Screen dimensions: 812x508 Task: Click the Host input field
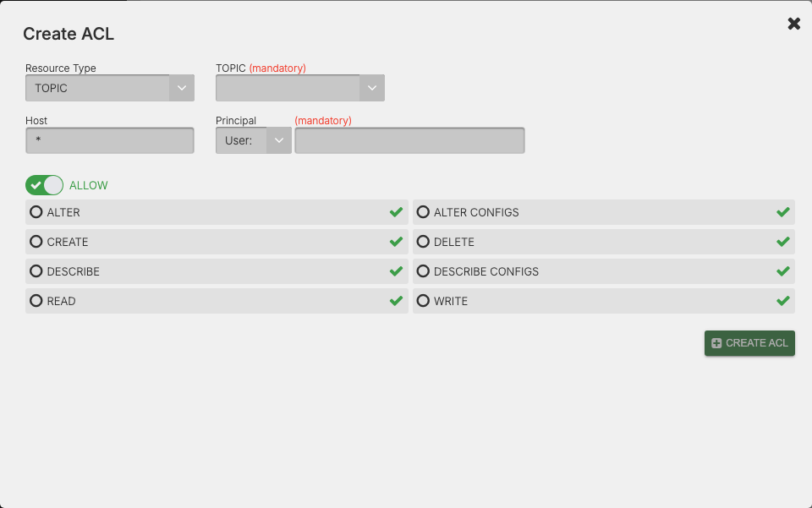pos(110,140)
